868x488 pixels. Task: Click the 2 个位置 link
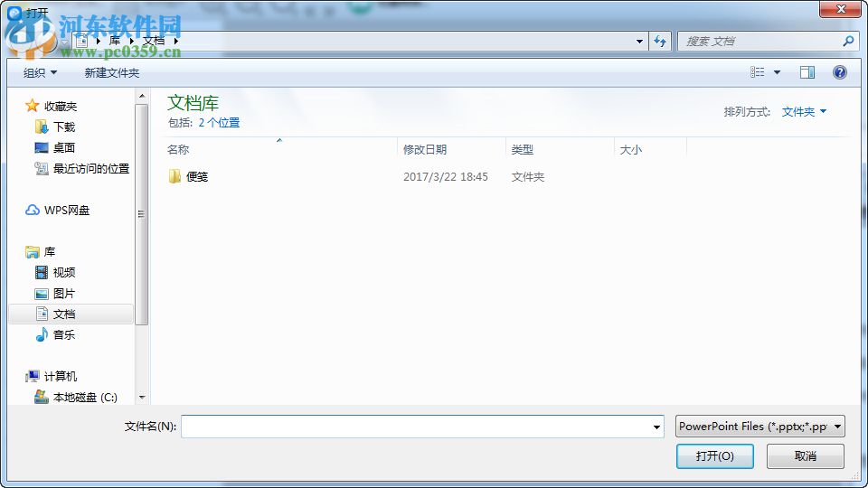coord(219,122)
